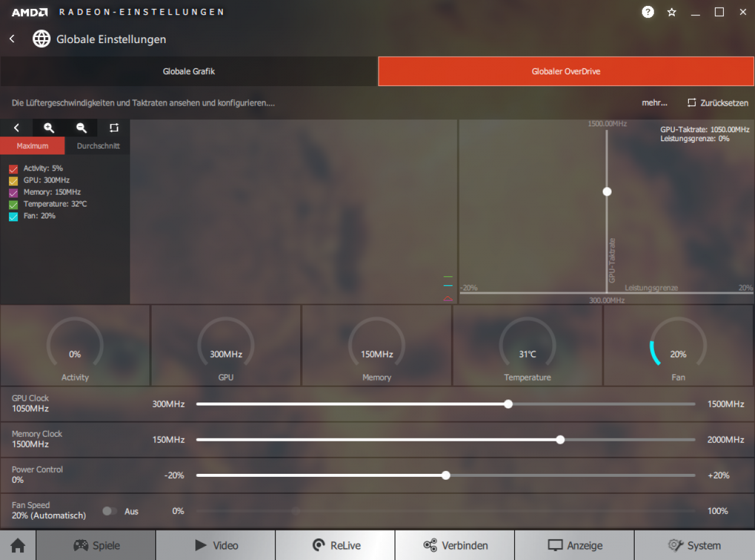Click the Memory Clock 1500MHz value
This screenshot has height=560, width=755.
[30, 444]
